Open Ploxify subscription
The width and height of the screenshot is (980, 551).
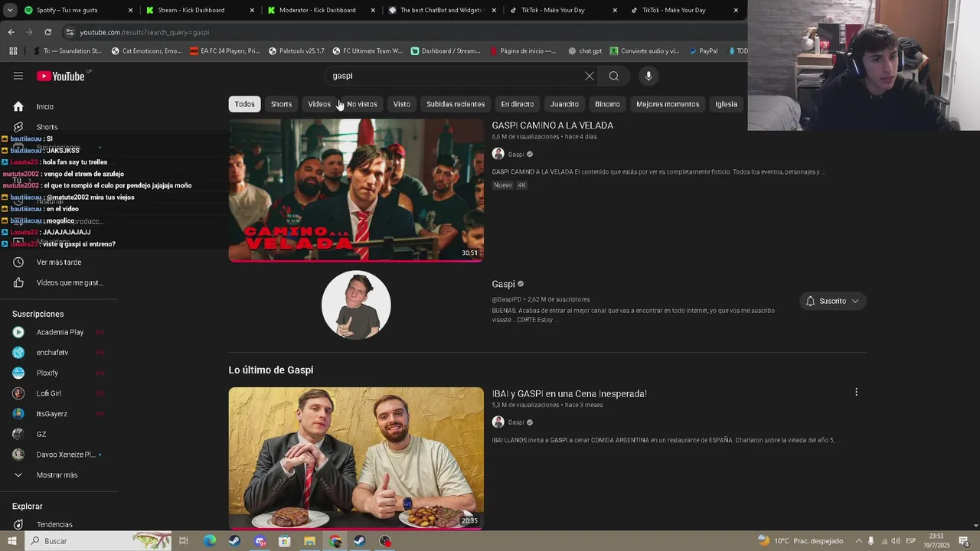(x=60, y=373)
